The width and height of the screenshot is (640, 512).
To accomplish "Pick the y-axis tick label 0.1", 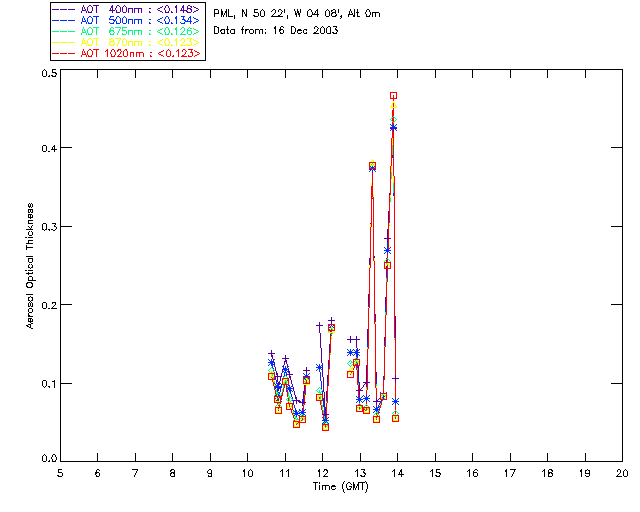I will (49, 384).
